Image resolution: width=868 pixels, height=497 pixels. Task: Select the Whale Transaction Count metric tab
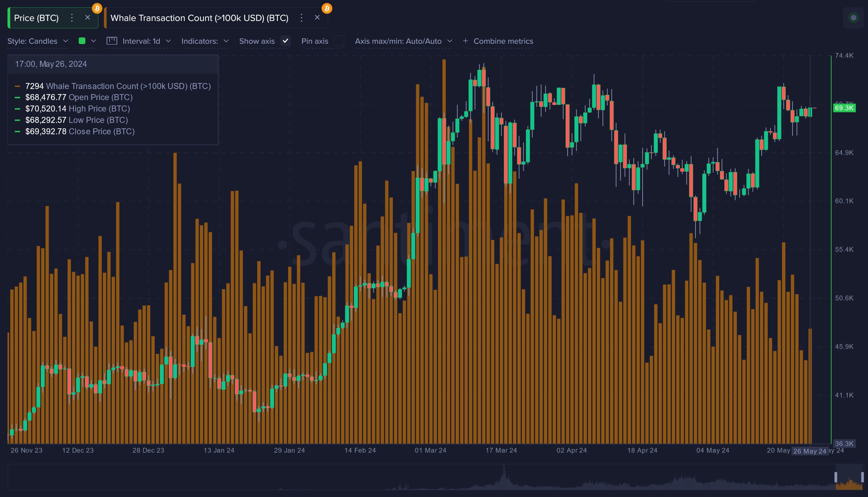199,18
